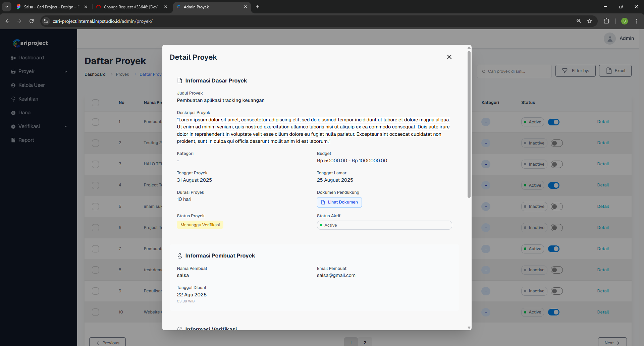Viewport: 644px width, 346px height.
Task: Expand the Verifikasi sidebar submenu
Action: tap(66, 127)
